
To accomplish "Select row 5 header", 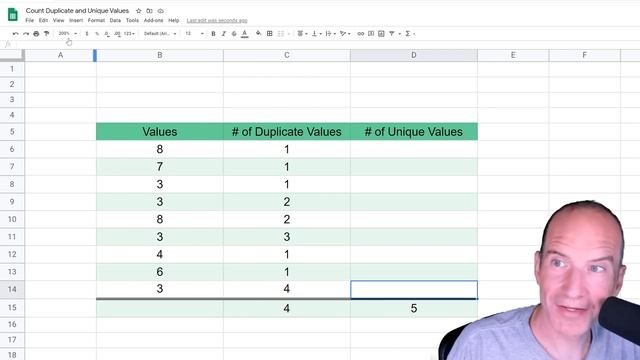I will click(x=12, y=131).
